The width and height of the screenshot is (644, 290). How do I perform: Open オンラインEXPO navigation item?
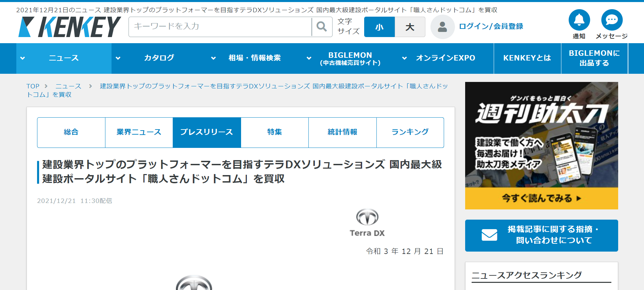coord(446,58)
